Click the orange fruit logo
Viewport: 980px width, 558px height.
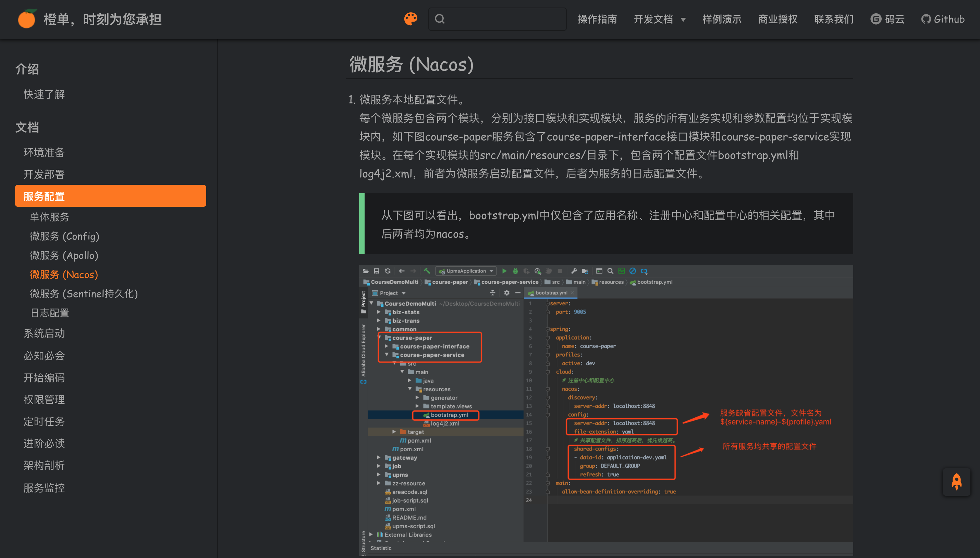pyautogui.click(x=26, y=19)
